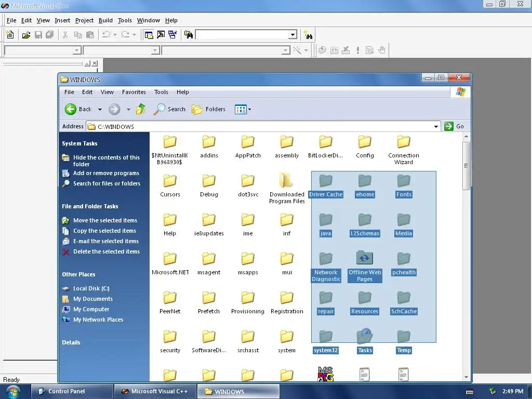Click the Start button orb
This screenshot has height=399, width=532.
point(12,392)
